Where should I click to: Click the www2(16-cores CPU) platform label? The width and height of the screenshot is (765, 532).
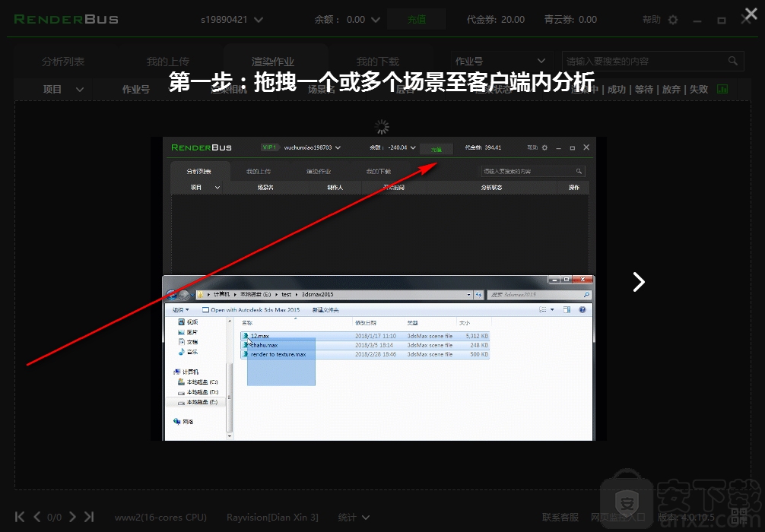[160, 518]
